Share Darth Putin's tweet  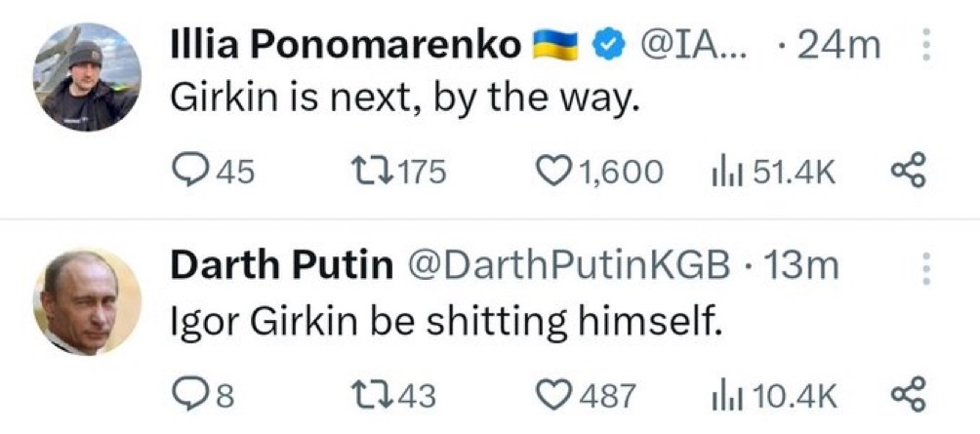click(x=907, y=395)
